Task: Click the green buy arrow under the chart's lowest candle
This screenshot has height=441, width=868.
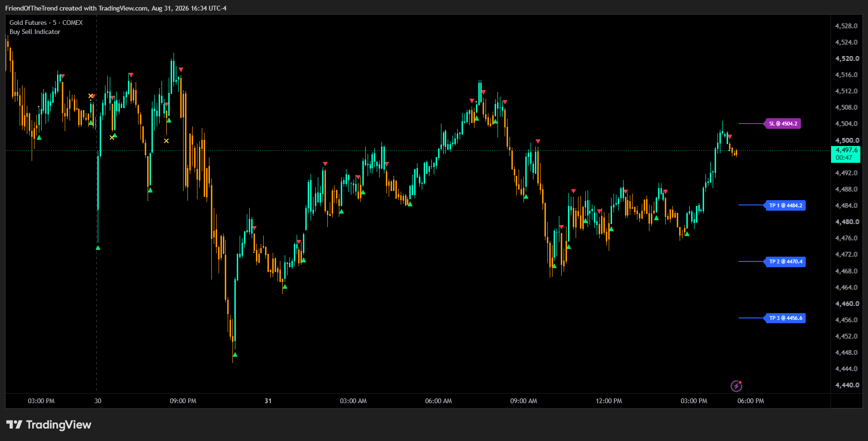Action: point(235,355)
